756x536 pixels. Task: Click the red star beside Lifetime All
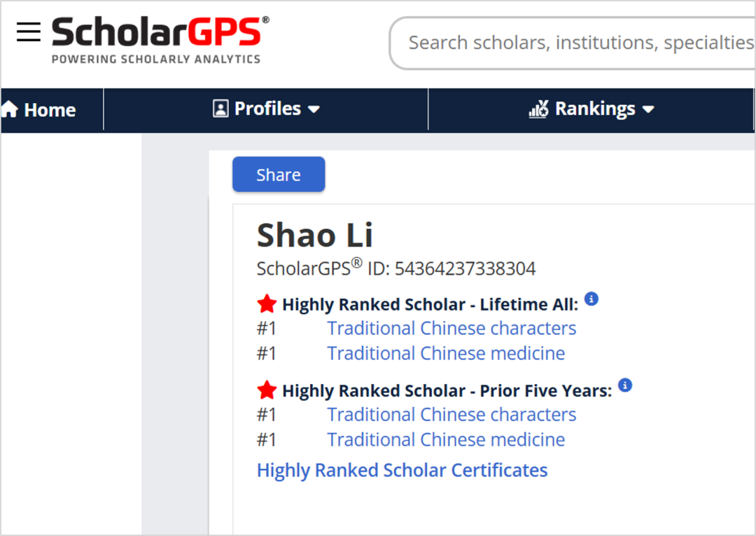[267, 304]
